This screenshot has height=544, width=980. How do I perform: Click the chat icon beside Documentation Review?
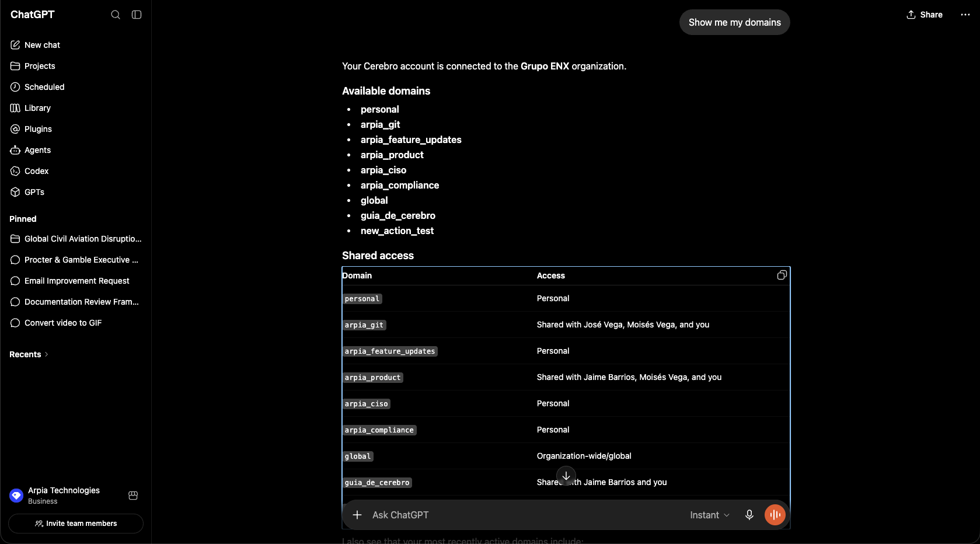point(15,302)
